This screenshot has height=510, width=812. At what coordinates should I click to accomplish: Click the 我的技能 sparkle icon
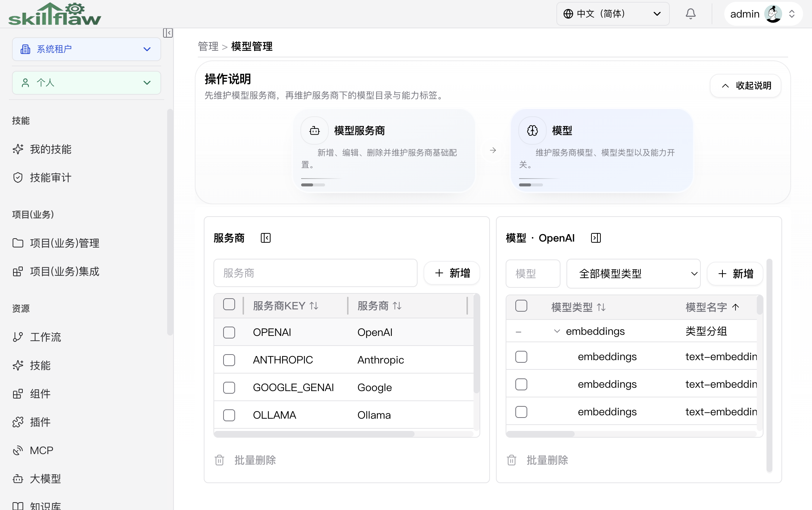[x=18, y=149]
